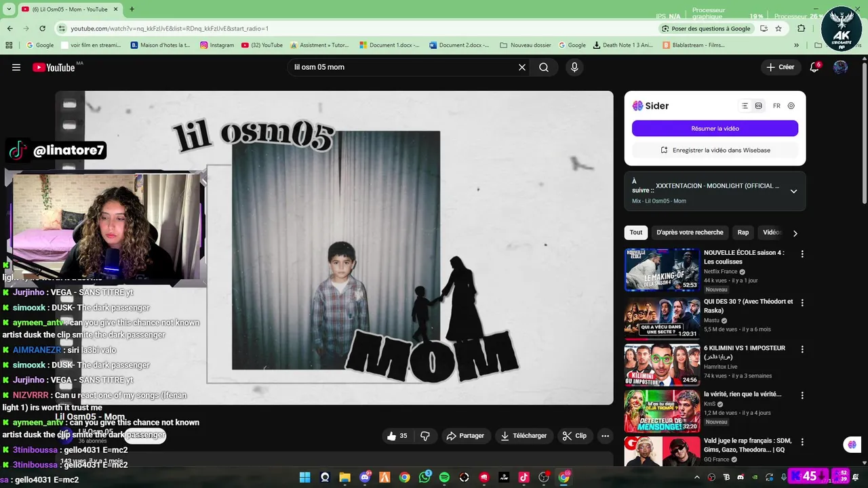Open 6 Kilimini vs 1 Imposteur thumbnail
Viewport: 868px width, 488px height.
(662, 365)
